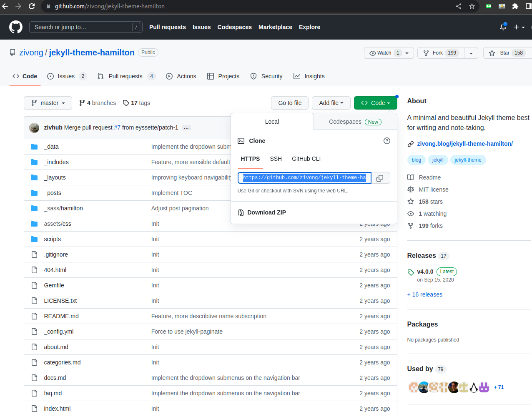Open the Actions tab
Viewport: 532px width, 414px height.
pos(181,76)
